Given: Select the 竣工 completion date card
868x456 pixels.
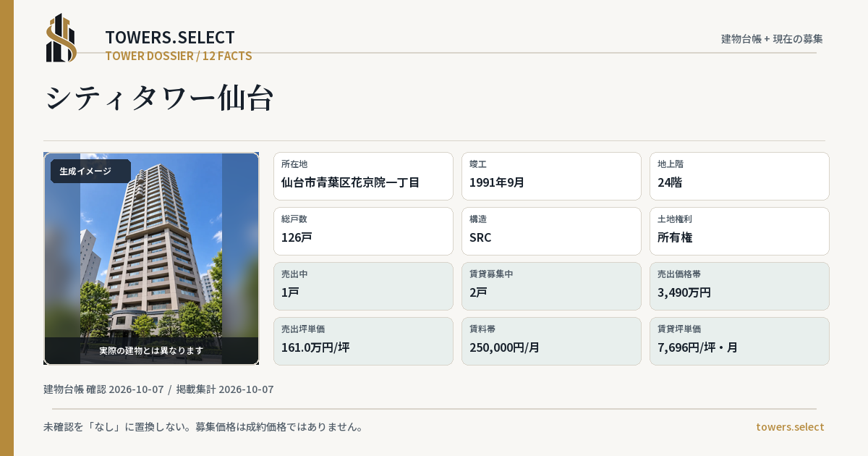Looking at the screenshot, I should 551,176.
